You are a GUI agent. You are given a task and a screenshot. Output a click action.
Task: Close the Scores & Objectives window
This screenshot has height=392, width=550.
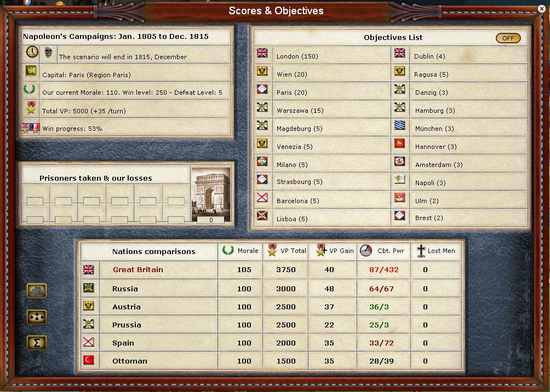tap(542, 9)
